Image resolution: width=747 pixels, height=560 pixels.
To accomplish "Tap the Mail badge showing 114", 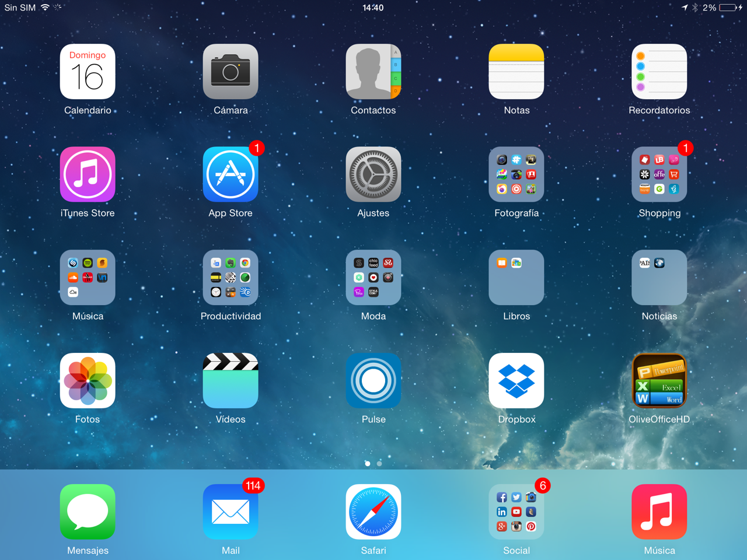I will point(253,485).
